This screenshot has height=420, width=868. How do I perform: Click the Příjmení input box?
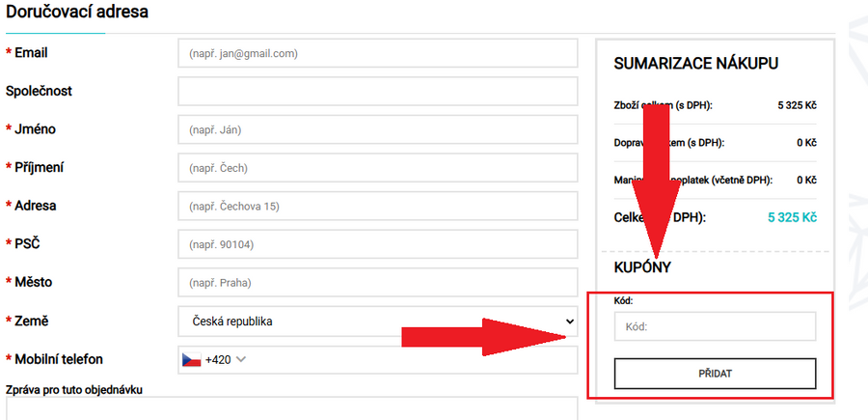tap(377, 168)
